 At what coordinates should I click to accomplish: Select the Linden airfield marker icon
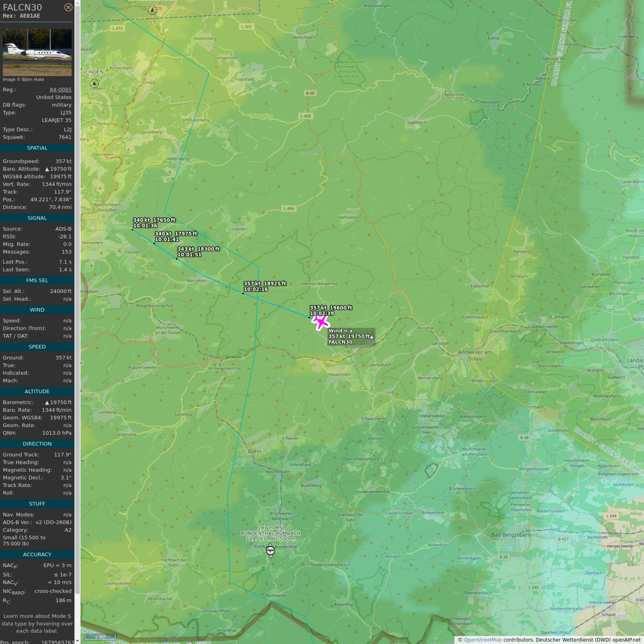94,83
